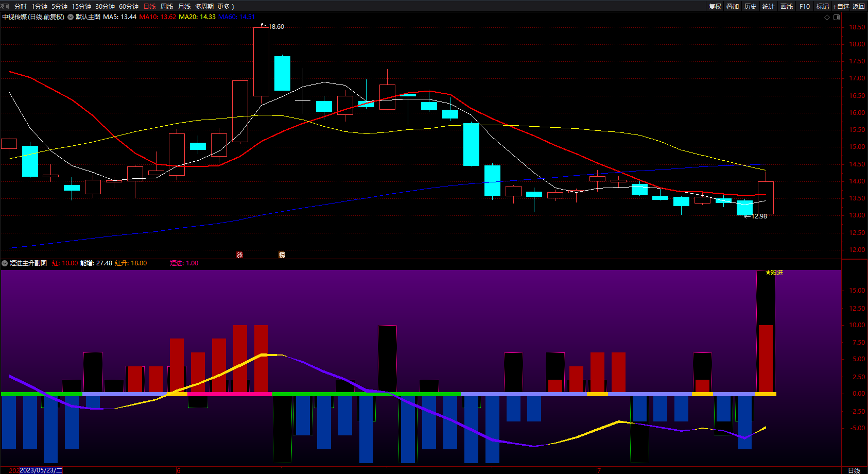Open the 多周期 multi-period view
The image size is (868, 474).
coord(204,6)
